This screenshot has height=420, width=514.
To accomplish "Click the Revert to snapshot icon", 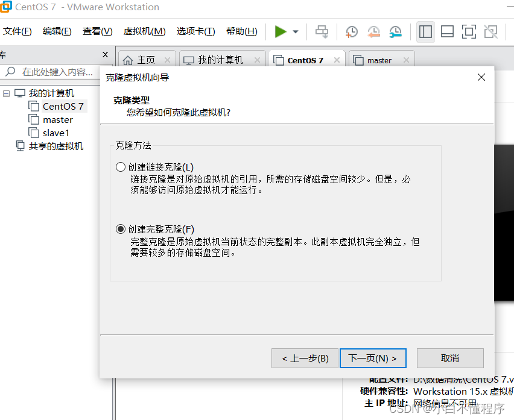I will click(x=373, y=32).
